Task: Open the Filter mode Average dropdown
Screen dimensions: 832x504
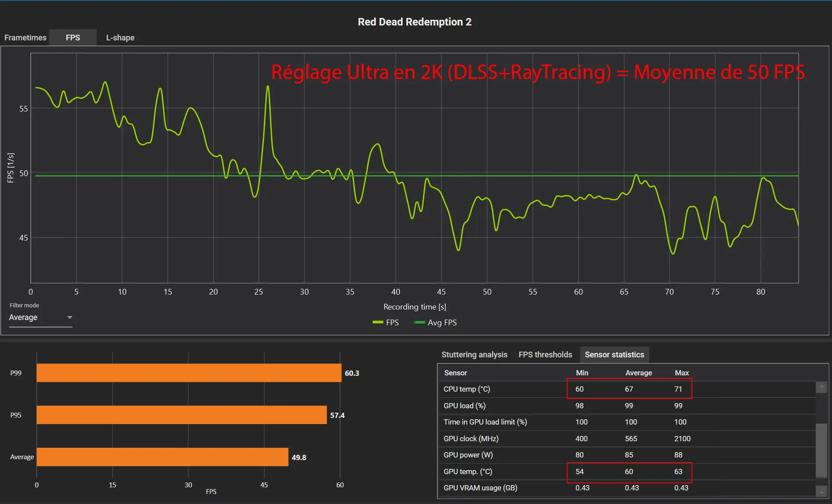Action: pos(40,317)
